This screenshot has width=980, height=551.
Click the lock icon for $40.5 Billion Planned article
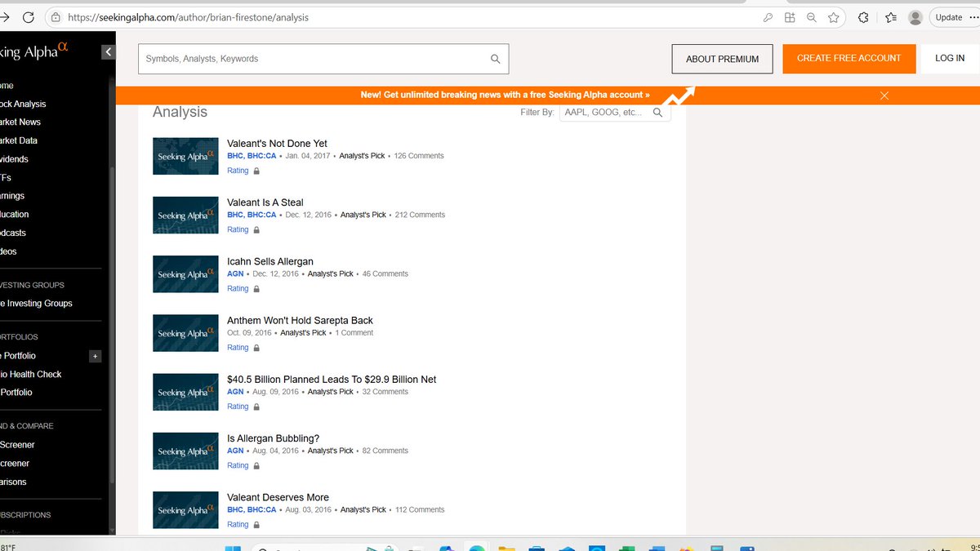[256, 407]
